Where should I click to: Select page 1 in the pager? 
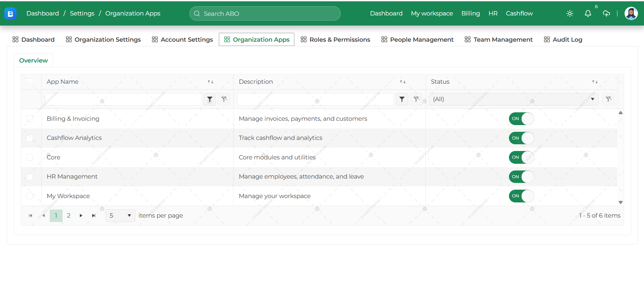click(x=56, y=216)
